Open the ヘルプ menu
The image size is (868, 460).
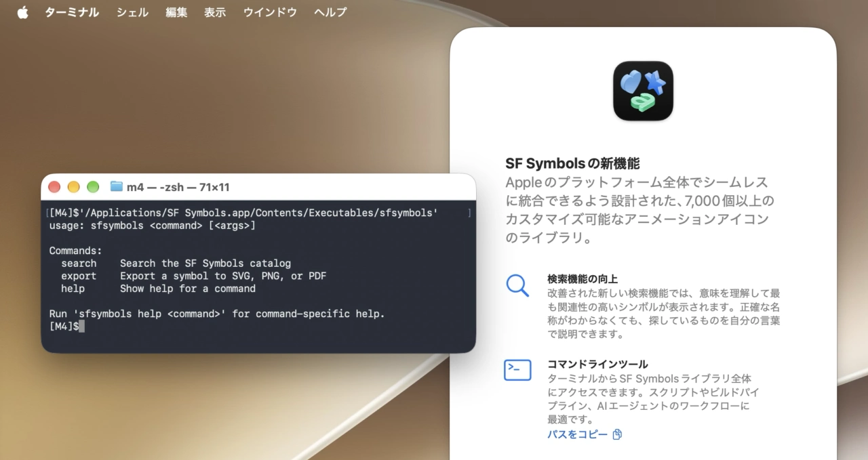pos(330,12)
